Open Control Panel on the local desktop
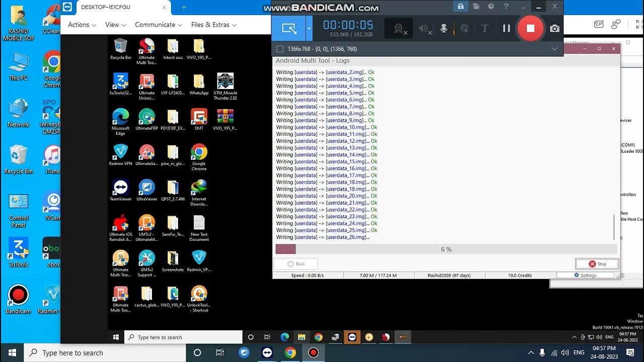The height and width of the screenshot is (362, 644). pyautogui.click(x=18, y=210)
